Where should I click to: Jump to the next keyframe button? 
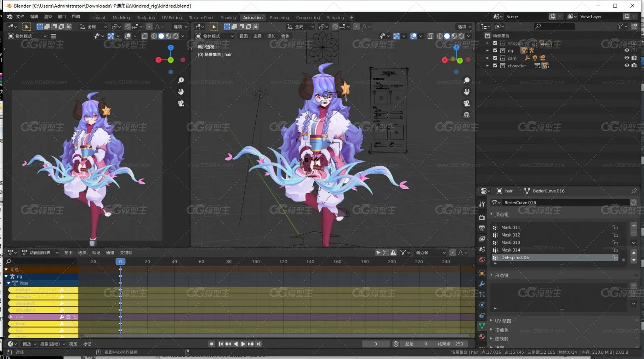[251, 344]
